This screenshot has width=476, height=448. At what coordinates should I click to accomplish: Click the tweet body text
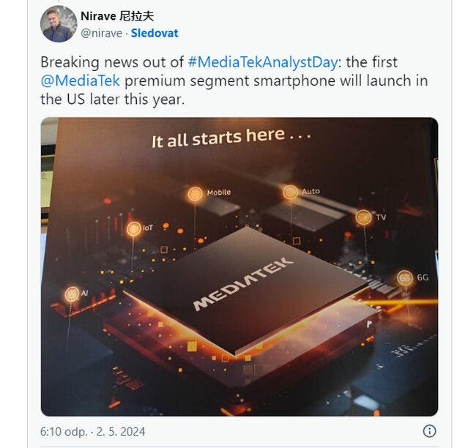point(234,81)
